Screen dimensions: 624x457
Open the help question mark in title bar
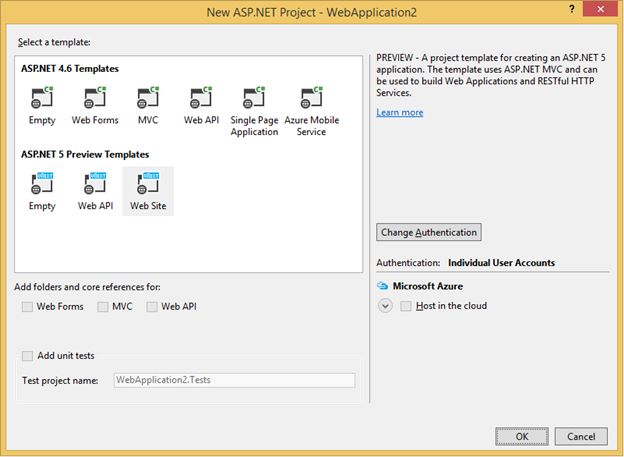[571, 9]
